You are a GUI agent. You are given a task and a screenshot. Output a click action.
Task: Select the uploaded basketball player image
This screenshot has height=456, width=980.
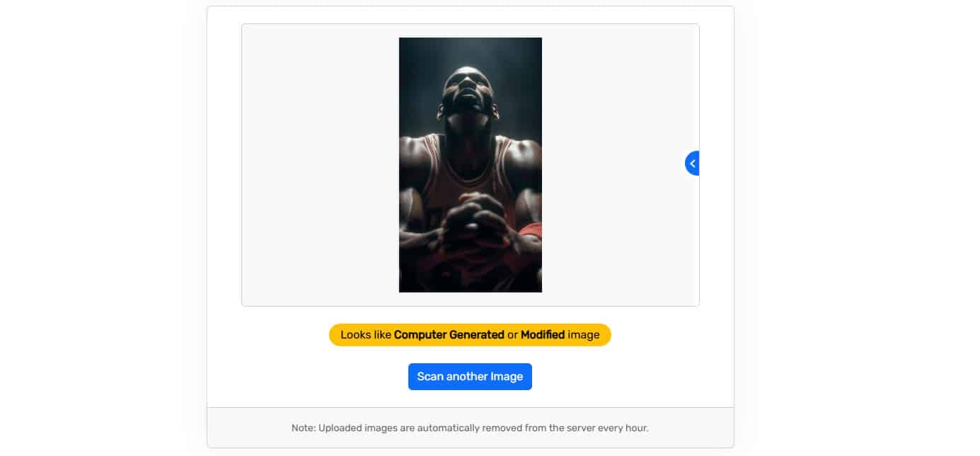471,165
